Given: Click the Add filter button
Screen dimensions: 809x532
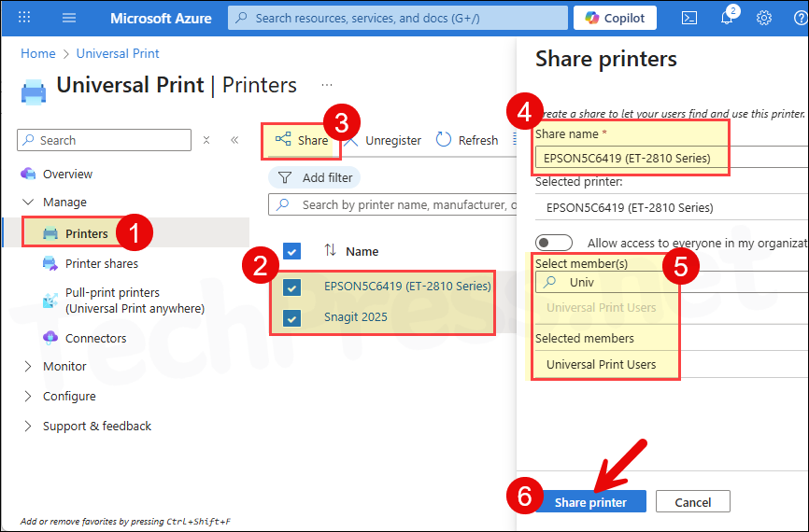Looking at the screenshot, I should coord(315,178).
